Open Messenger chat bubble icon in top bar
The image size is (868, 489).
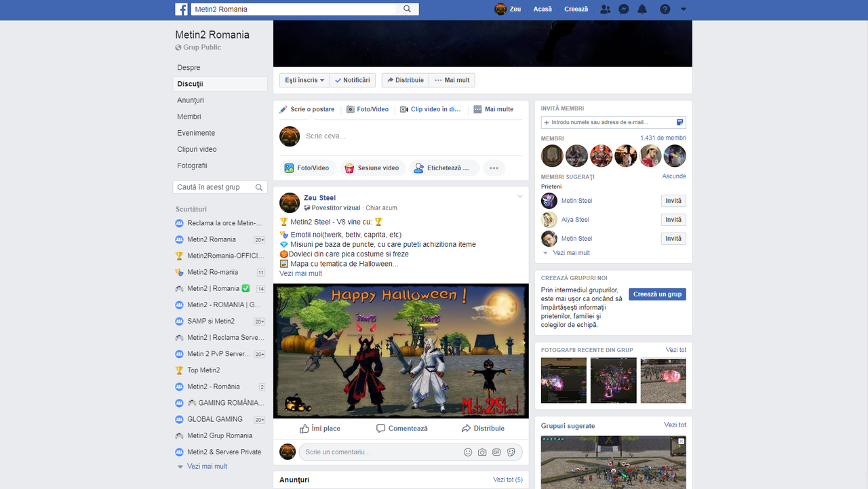pos(623,9)
